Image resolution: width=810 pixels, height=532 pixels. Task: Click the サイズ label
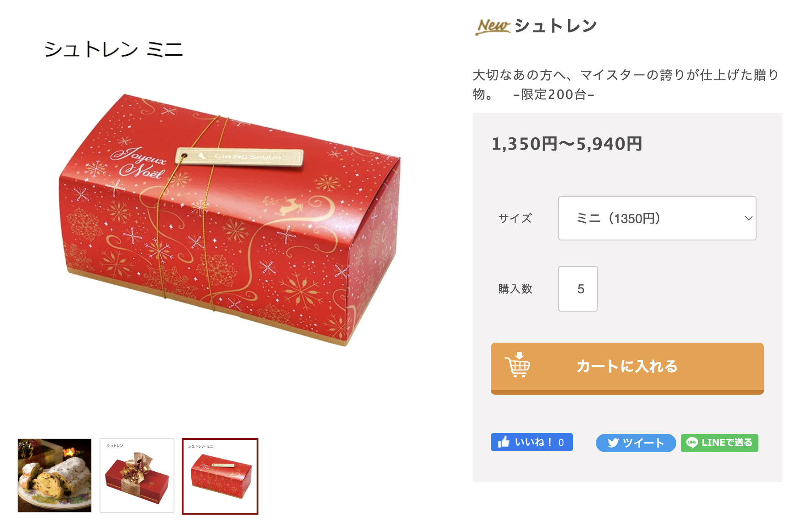(x=515, y=219)
